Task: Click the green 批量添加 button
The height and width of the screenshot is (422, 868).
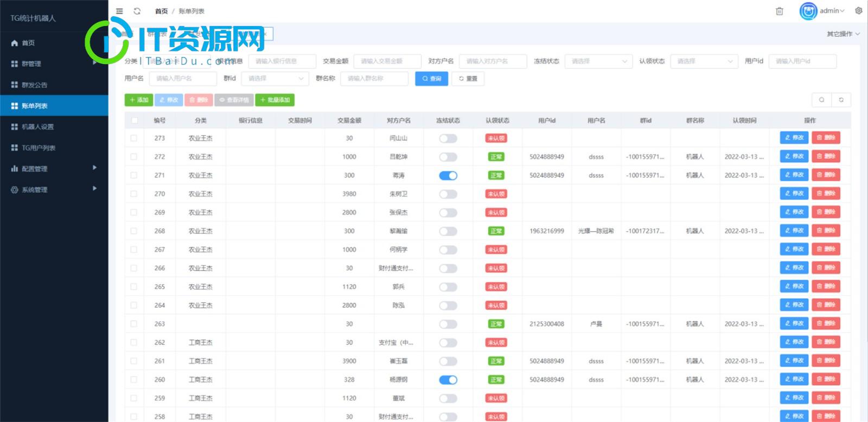Action: point(275,100)
